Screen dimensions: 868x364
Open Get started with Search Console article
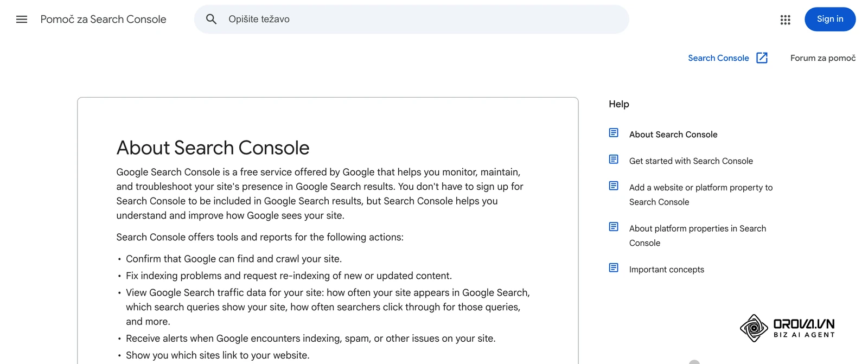[x=691, y=161]
